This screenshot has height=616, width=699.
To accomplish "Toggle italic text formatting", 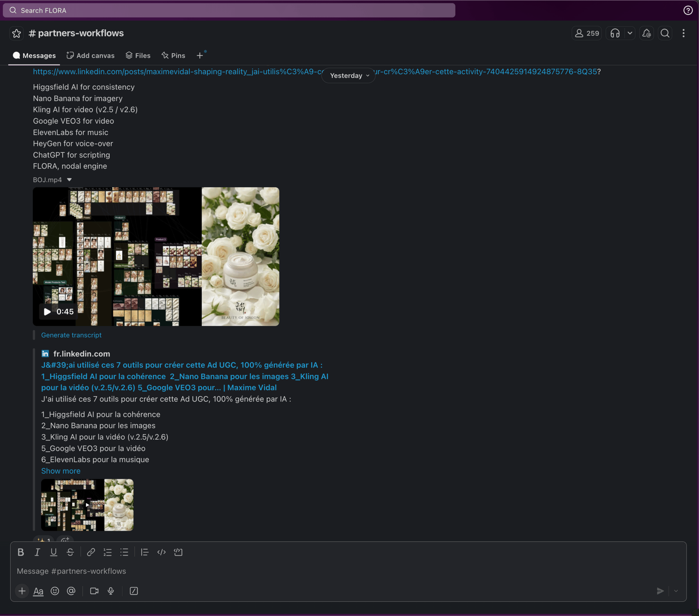I will pyautogui.click(x=37, y=552).
